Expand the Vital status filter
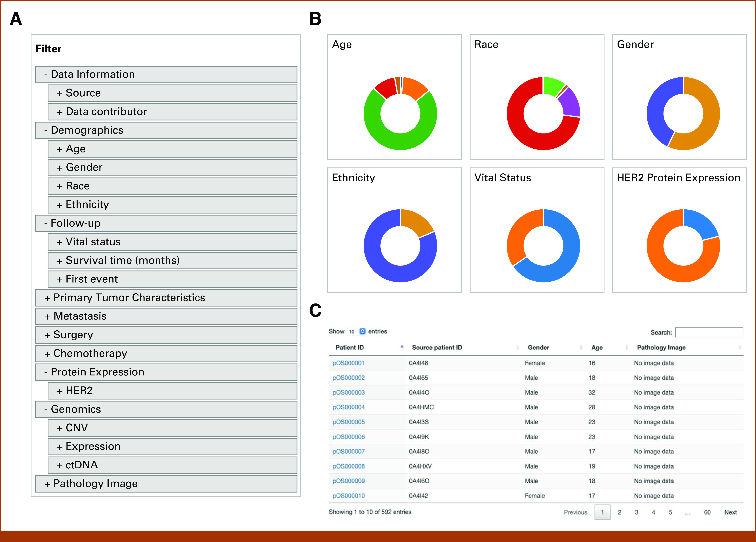 coord(172,242)
